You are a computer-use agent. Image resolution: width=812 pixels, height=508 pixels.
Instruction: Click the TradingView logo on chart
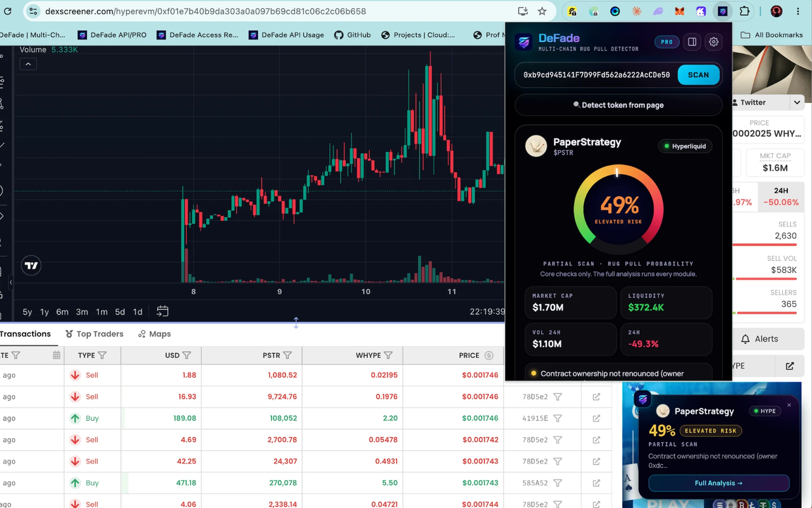31,266
